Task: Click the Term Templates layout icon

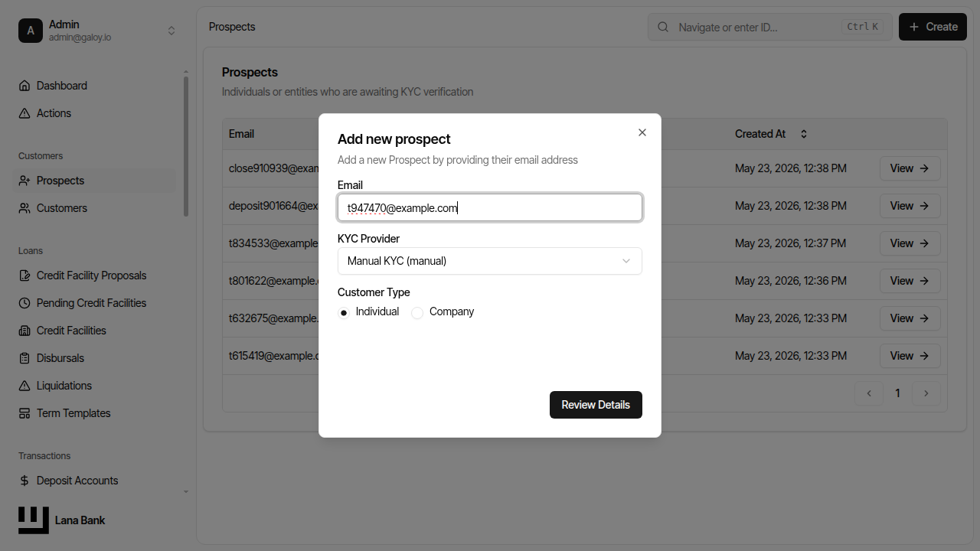Action: pyautogui.click(x=24, y=413)
